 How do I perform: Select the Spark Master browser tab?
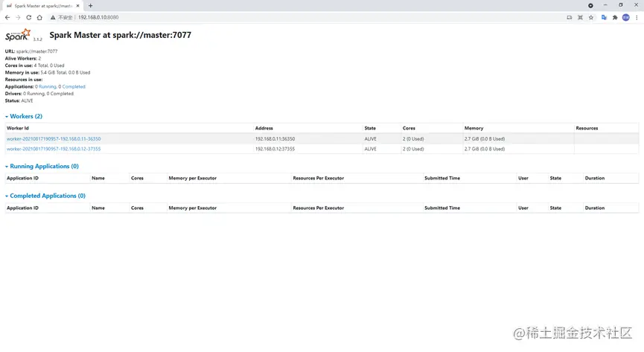coord(42,6)
